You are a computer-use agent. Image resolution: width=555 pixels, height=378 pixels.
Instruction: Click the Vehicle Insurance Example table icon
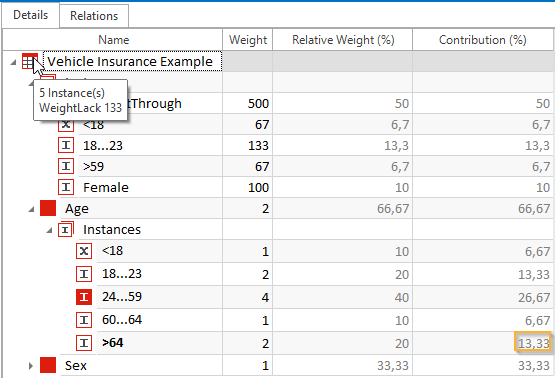(x=30, y=62)
